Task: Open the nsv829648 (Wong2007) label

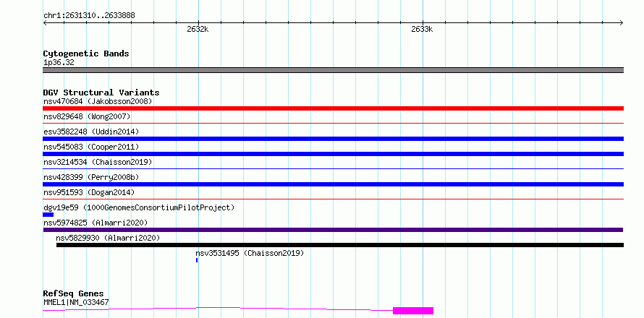Action: pos(87,116)
